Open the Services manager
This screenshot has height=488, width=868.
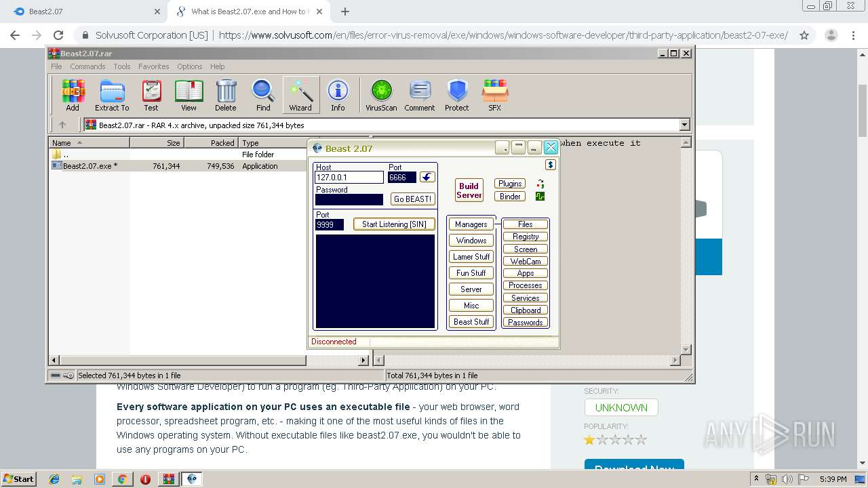pyautogui.click(x=526, y=298)
